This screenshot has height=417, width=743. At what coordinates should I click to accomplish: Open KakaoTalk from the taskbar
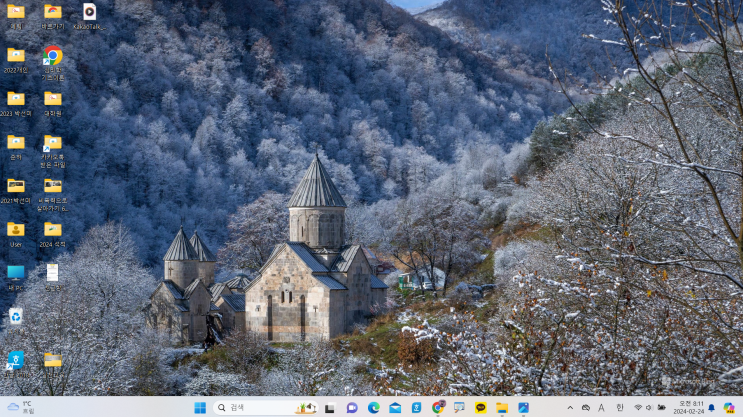pyautogui.click(x=480, y=408)
